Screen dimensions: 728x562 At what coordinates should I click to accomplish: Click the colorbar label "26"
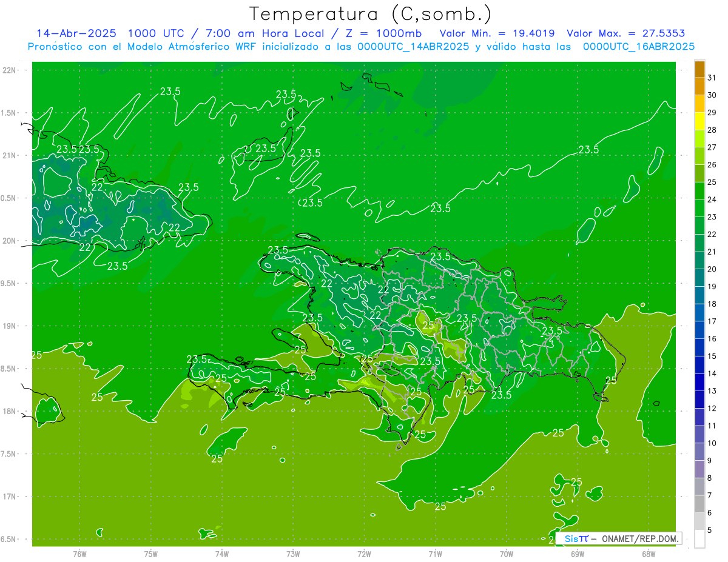(x=712, y=165)
